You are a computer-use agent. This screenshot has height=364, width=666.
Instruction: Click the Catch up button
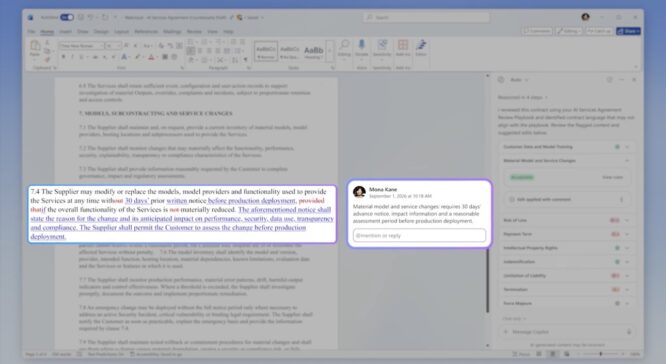(599, 31)
